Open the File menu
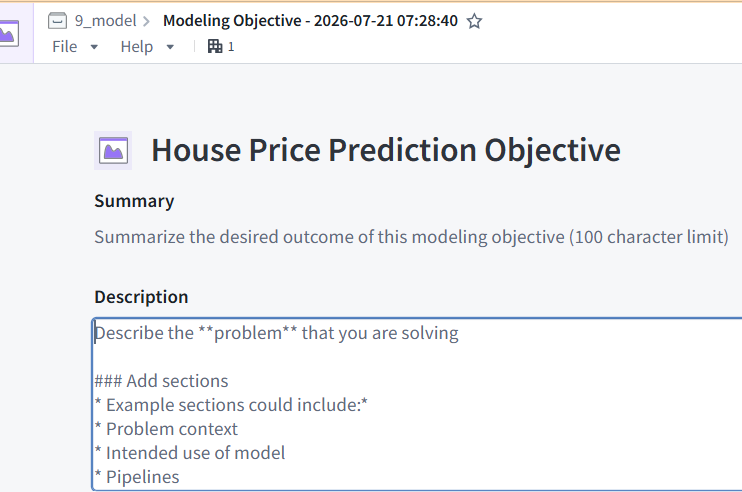Screen dimensions: 742x492 (x=64, y=47)
